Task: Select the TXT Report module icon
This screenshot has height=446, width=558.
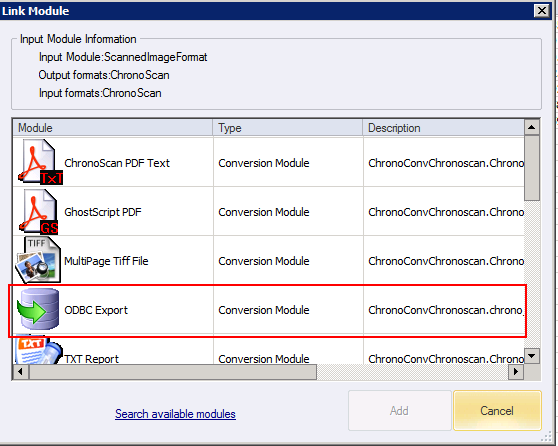Action: point(38,350)
